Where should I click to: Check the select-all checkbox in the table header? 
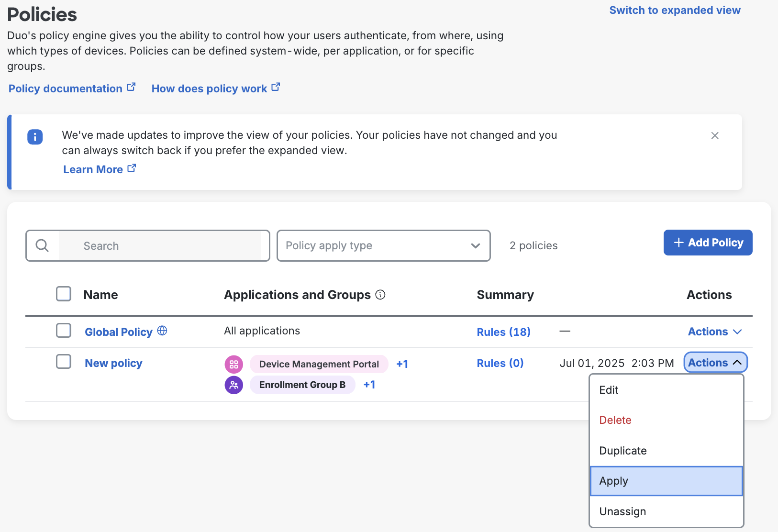click(x=63, y=293)
